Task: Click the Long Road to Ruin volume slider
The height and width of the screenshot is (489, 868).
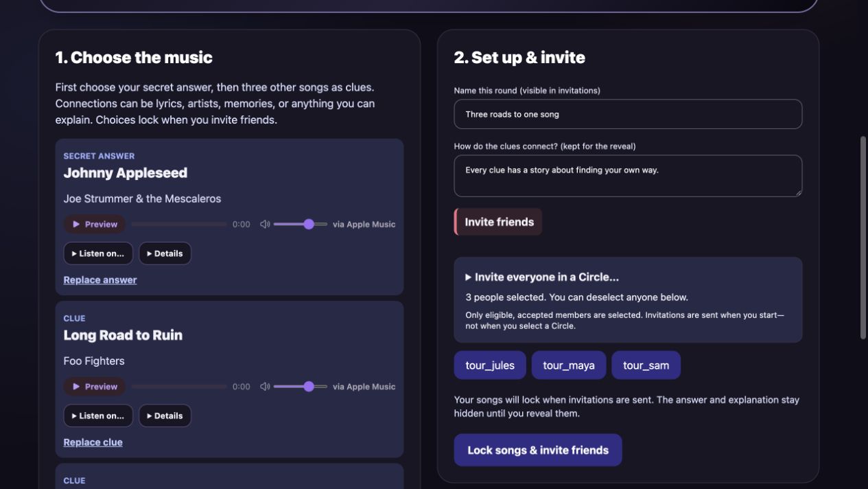Action: click(x=301, y=387)
